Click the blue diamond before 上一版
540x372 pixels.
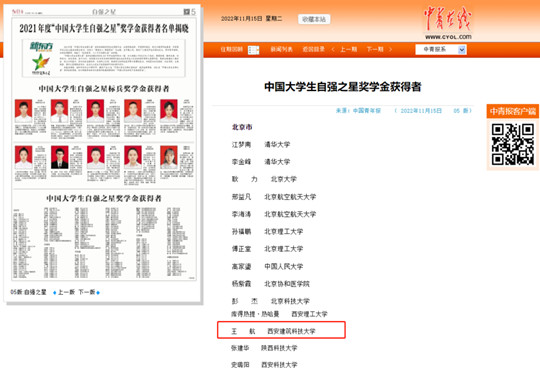click(x=54, y=293)
